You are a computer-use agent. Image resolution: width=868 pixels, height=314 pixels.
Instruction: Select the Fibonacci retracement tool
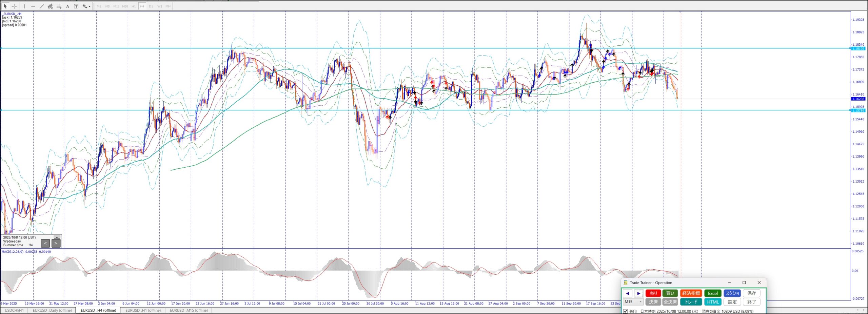point(59,6)
